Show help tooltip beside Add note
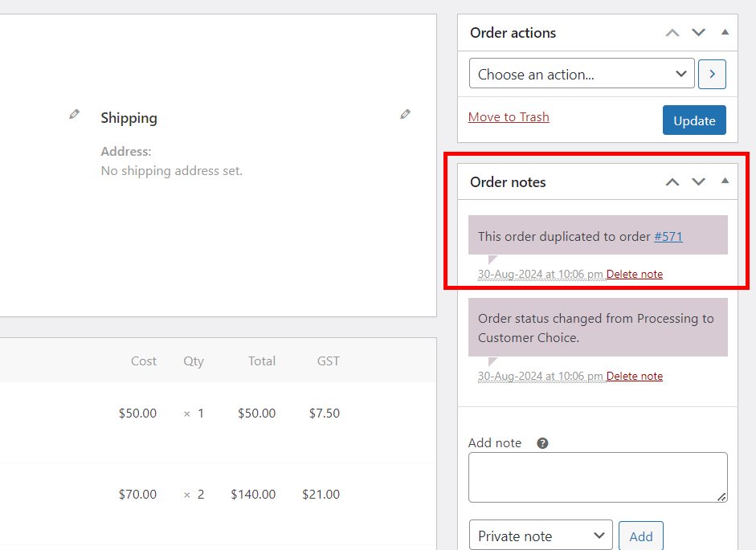Image resolution: width=756 pixels, height=550 pixels. click(542, 443)
